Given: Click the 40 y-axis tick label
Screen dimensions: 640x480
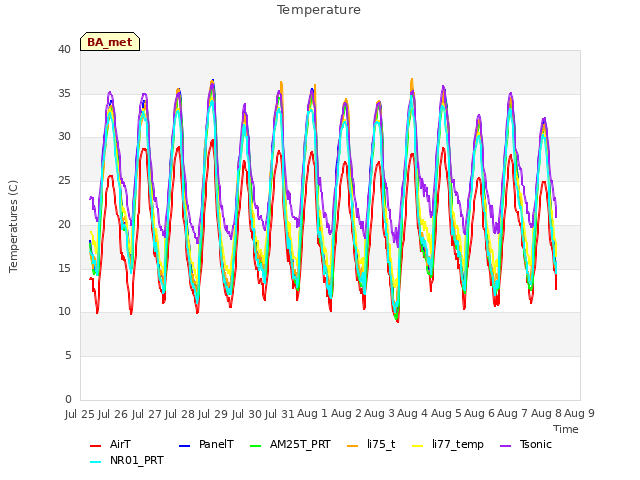Looking at the screenshot, I should pos(64,49).
